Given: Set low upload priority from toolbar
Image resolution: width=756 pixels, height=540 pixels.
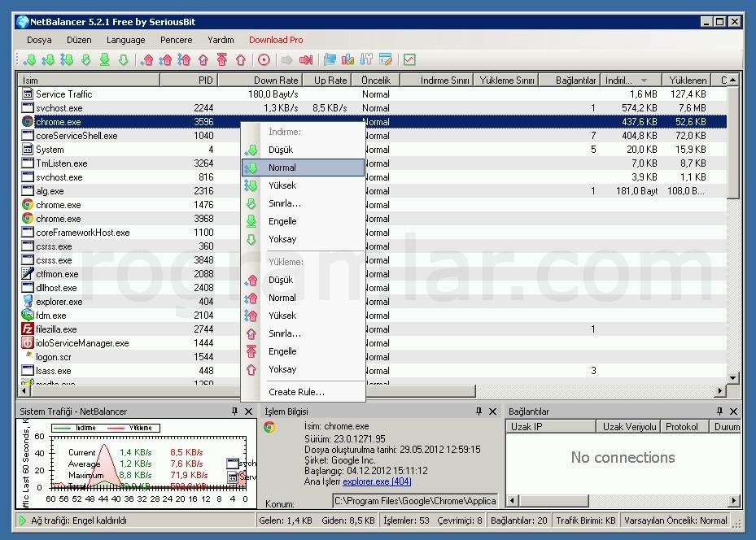Looking at the screenshot, I should point(147,59).
